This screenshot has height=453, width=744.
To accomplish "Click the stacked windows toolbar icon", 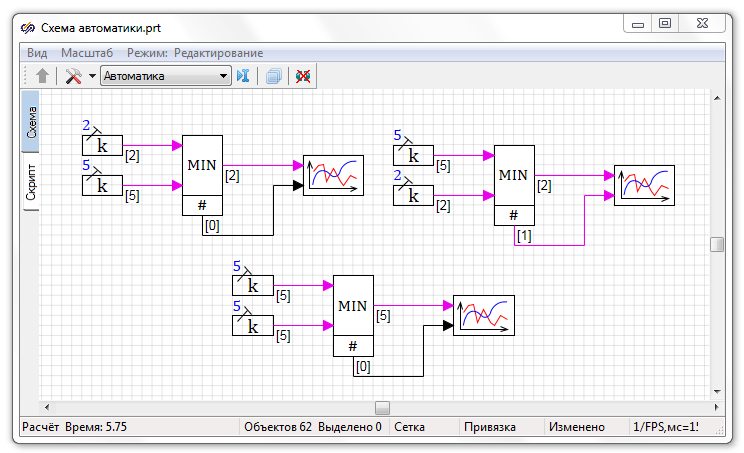I will [x=273, y=76].
